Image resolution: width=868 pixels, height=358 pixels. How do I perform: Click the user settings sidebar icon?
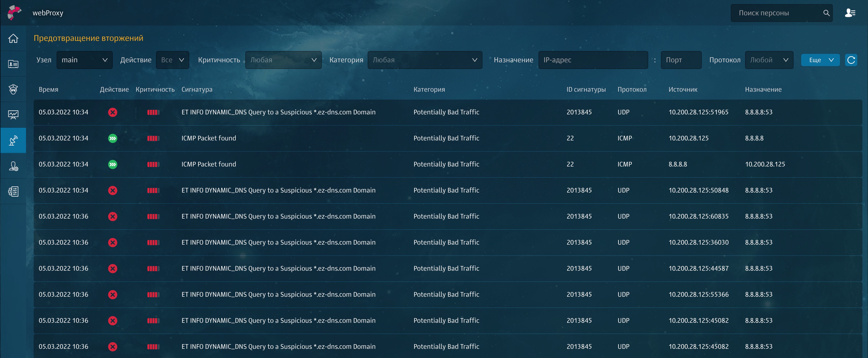pos(13,166)
